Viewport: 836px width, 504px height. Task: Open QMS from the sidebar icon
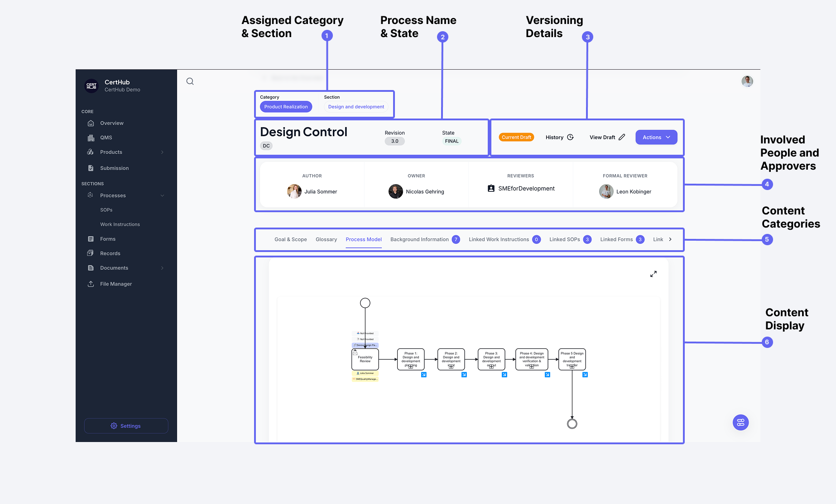[91, 137]
